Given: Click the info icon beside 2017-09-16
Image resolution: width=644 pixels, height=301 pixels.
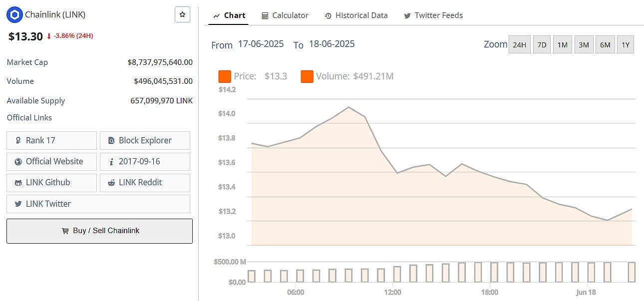Looking at the screenshot, I should tap(111, 162).
